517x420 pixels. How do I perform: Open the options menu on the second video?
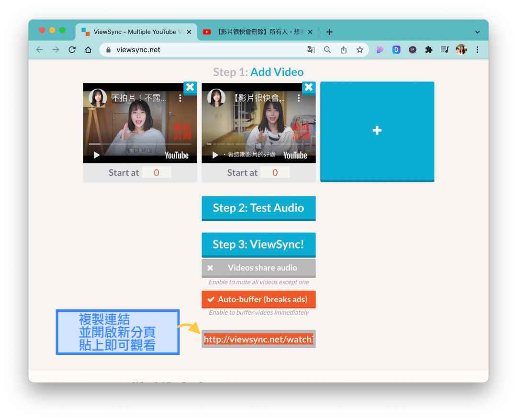pyautogui.click(x=298, y=98)
